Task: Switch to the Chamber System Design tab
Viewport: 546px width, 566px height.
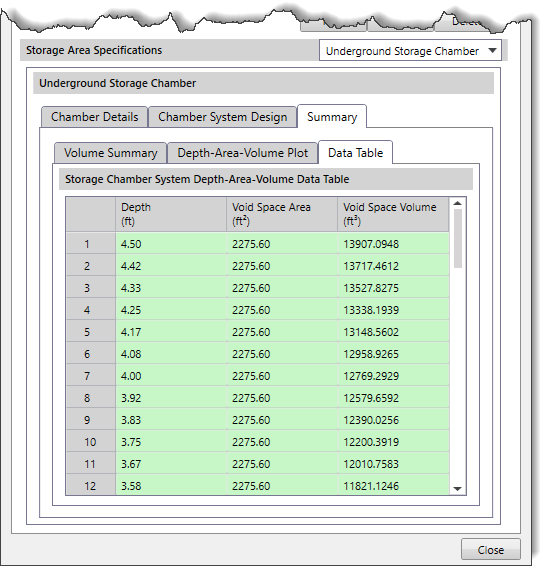Action: coord(223,117)
